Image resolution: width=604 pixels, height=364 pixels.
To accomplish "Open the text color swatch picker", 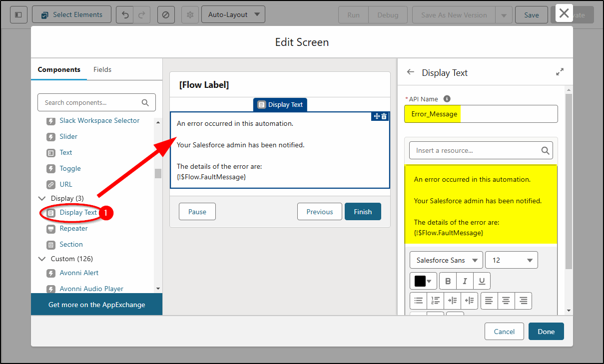I will (423, 281).
